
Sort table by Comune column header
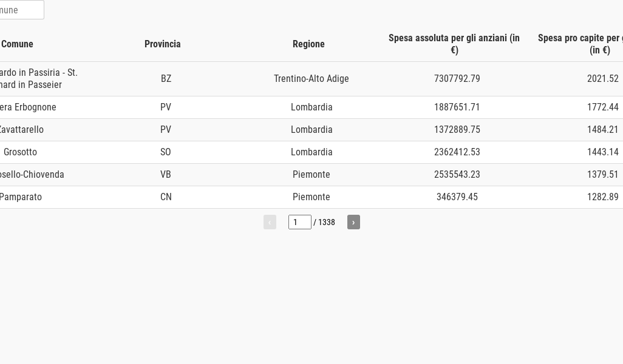coord(17,44)
